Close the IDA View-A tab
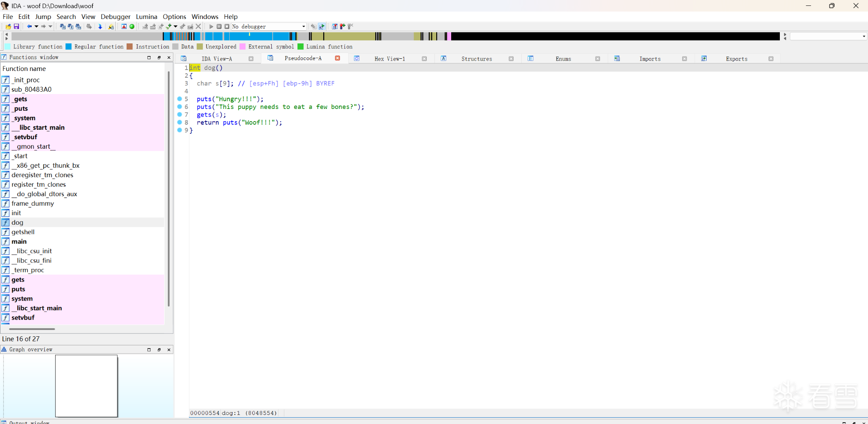Screen dimensions: 868x424 coord(251,59)
